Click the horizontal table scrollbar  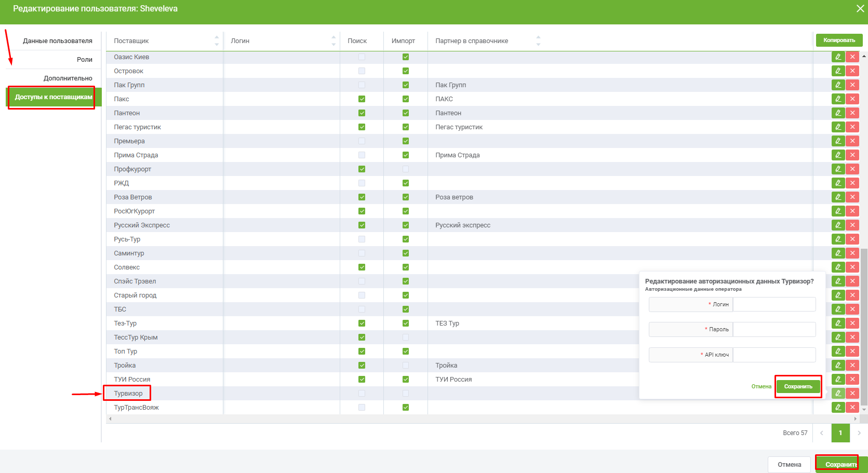point(483,418)
